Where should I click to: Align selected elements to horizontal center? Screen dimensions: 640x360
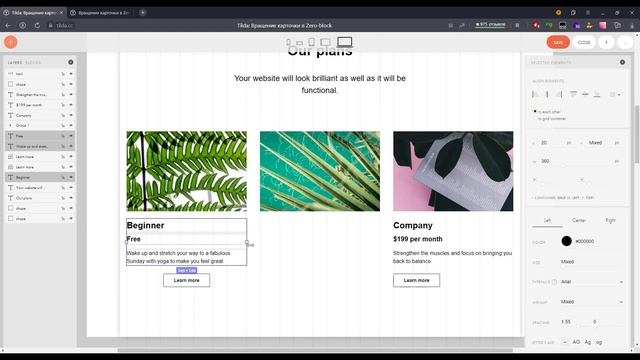click(x=547, y=94)
